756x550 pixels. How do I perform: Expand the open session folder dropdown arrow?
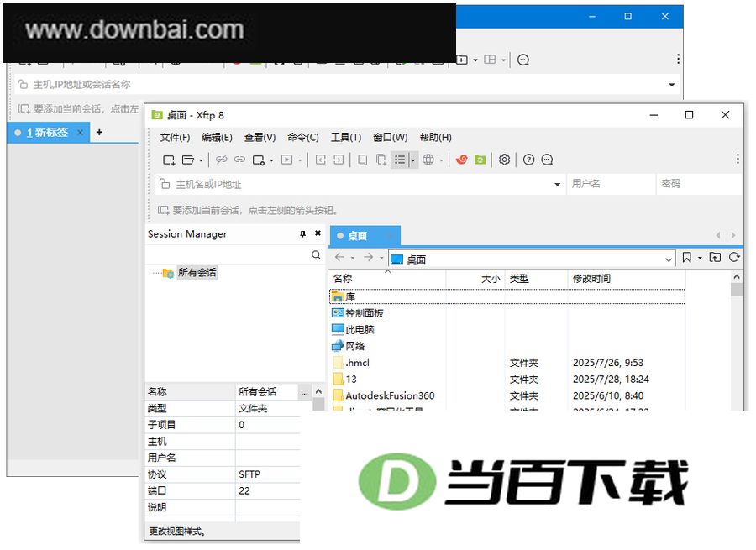coord(201,160)
